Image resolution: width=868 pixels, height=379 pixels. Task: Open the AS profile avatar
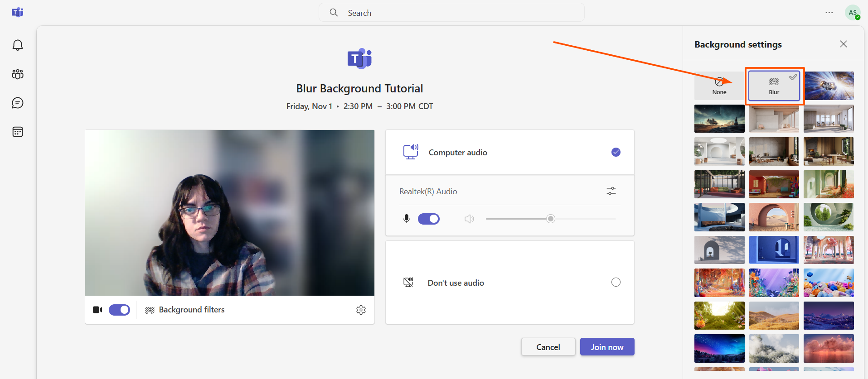click(x=853, y=13)
